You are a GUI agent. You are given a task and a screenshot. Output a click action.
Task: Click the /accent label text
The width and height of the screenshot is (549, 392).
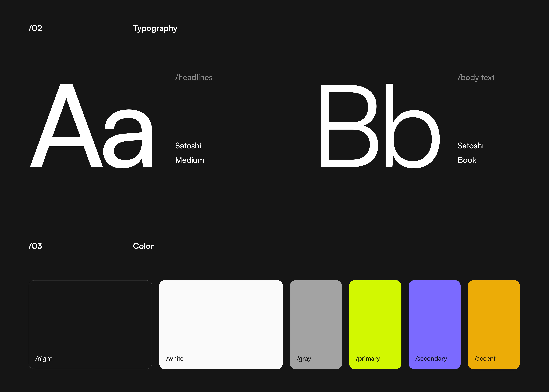point(485,359)
